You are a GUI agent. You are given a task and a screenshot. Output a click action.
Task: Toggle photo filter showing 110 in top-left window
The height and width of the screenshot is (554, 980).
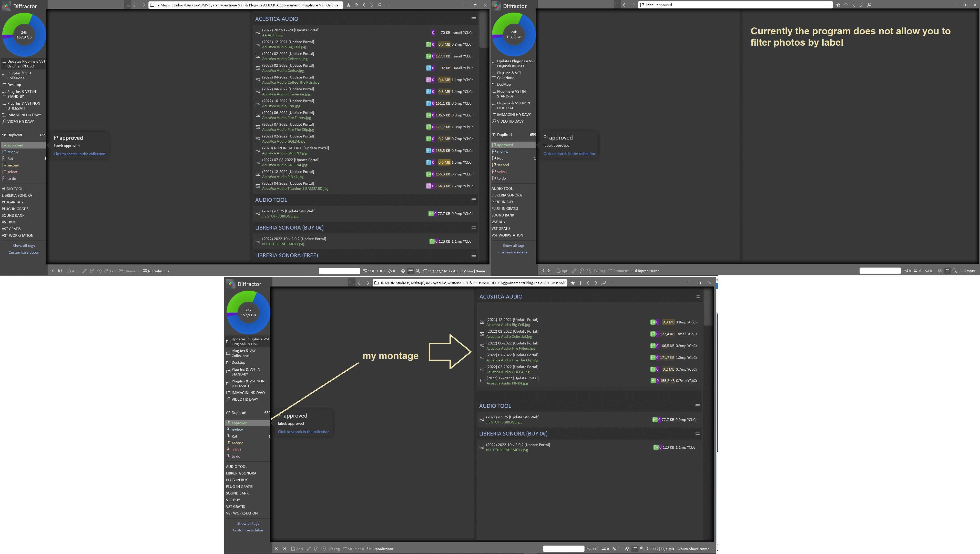click(368, 271)
